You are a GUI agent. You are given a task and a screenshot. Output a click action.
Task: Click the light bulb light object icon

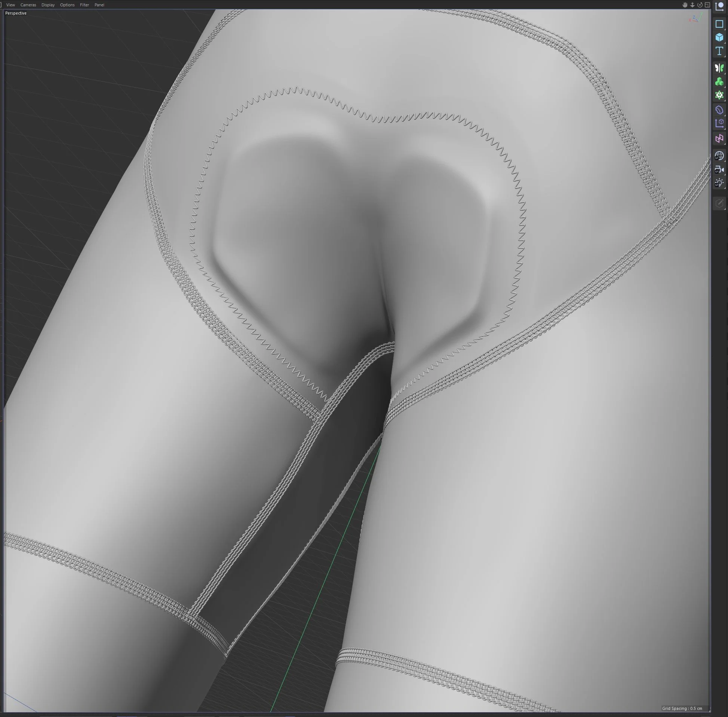(x=719, y=183)
